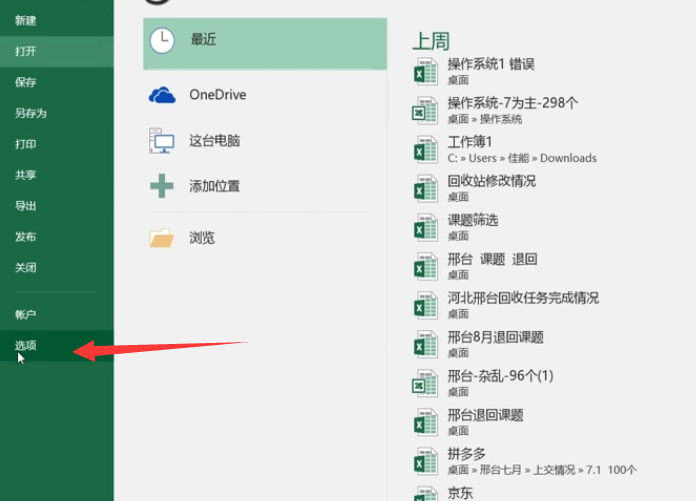Select 新建 in the sidebar

point(57,20)
